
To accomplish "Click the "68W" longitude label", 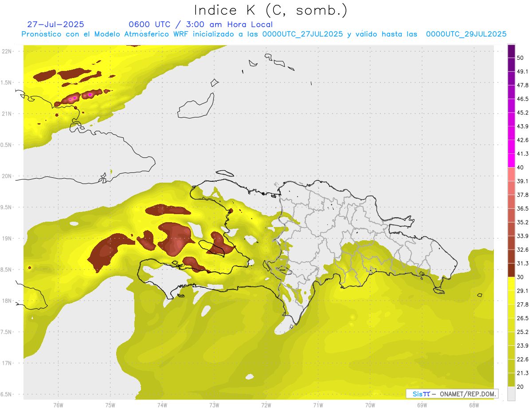I will 474,405.
